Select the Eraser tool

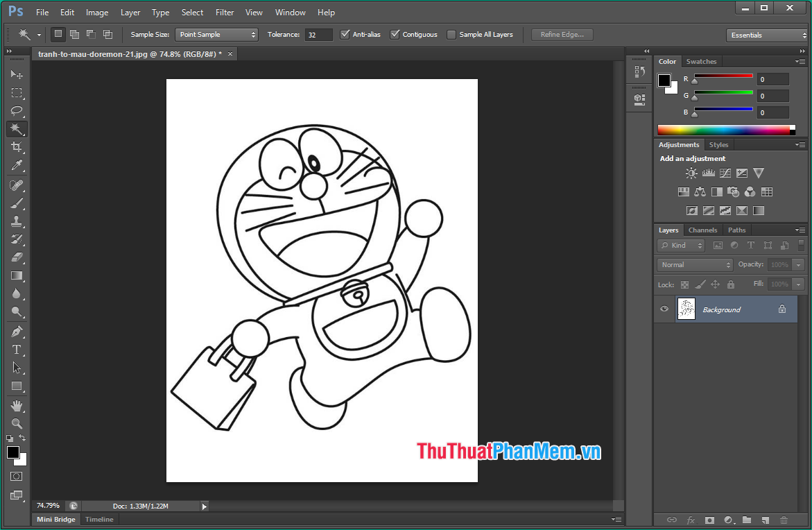pyautogui.click(x=17, y=257)
